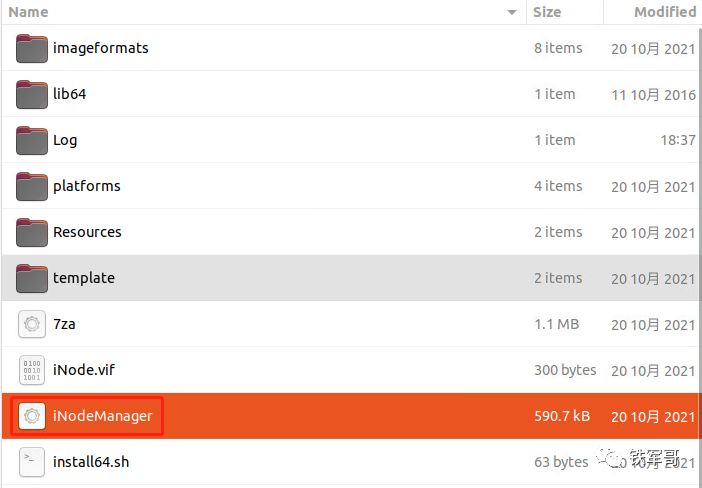The width and height of the screenshot is (702, 488).
Task: Select the imageformats folder icon
Action: pos(32,48)
